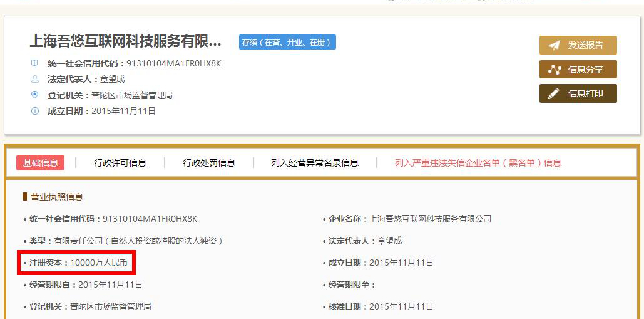Click the location pin icon beside 登记机关
This screenshot has width=644, height=319.
pos(35,95)
